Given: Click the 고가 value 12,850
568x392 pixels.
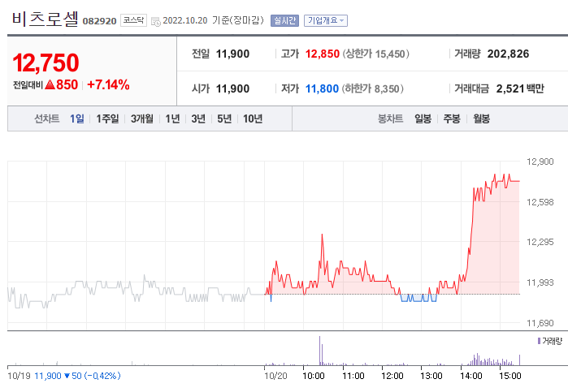Looking at the screenshot, I should tap(322, 54).
